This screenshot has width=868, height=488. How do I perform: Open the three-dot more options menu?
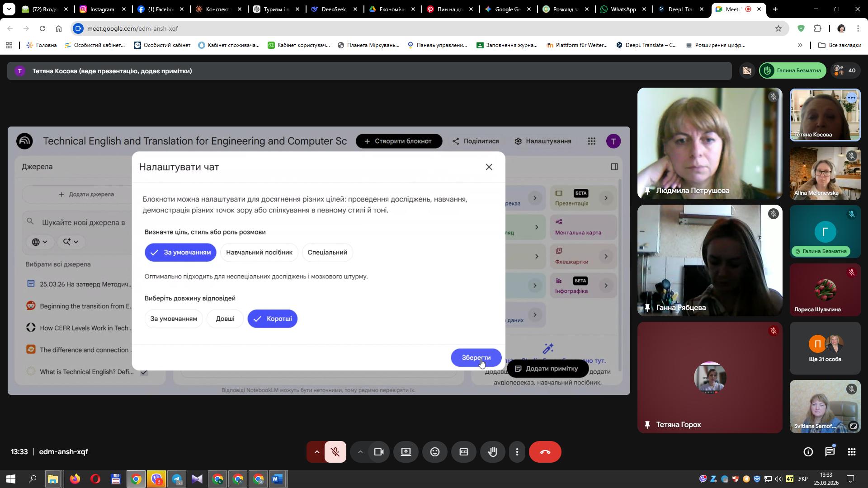(517, 452)
